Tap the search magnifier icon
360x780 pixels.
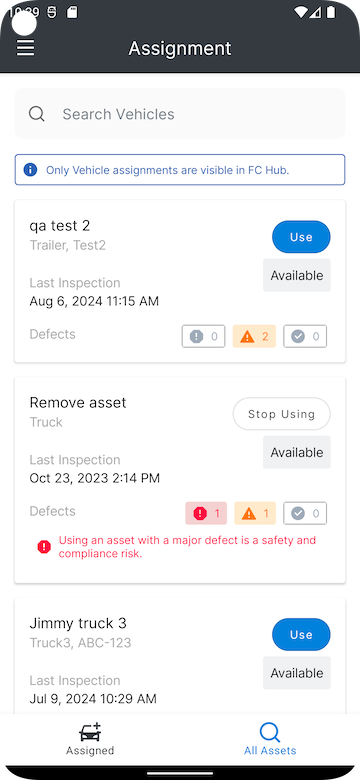pos(37,114)
